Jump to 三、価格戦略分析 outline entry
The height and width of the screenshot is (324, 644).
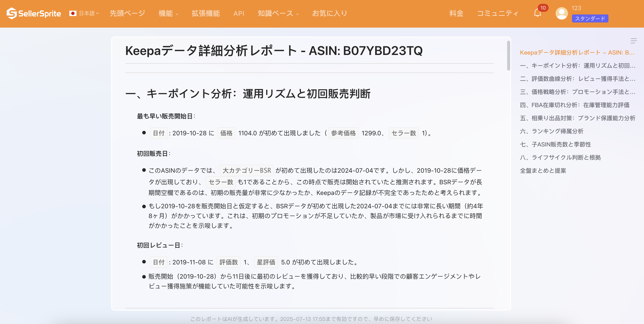(578, 92)
